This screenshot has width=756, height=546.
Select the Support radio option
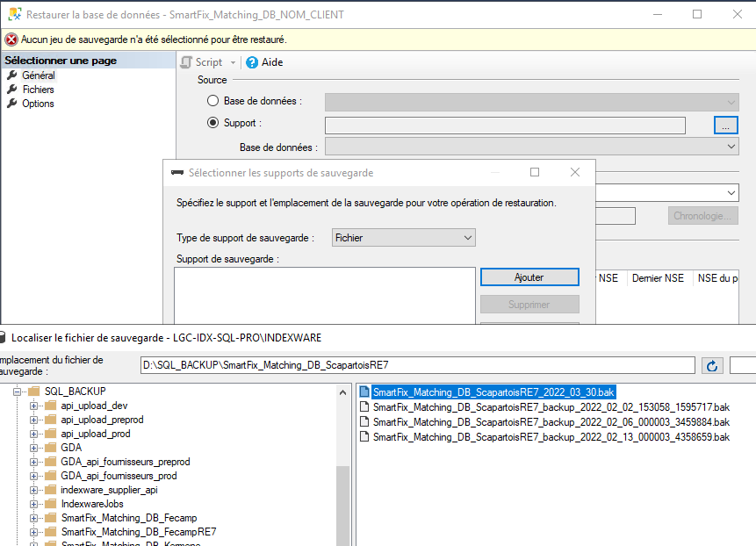(212, 122)
